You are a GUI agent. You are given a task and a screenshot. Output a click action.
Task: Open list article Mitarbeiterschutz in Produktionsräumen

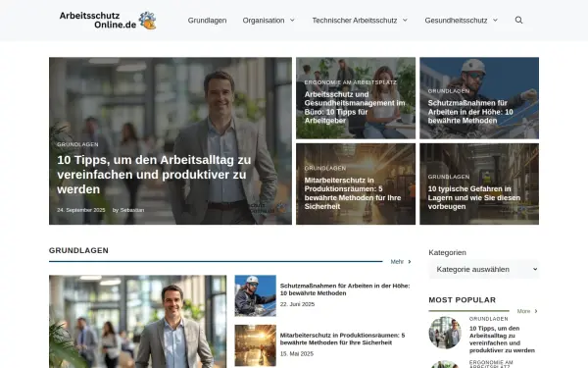[342, 340]
